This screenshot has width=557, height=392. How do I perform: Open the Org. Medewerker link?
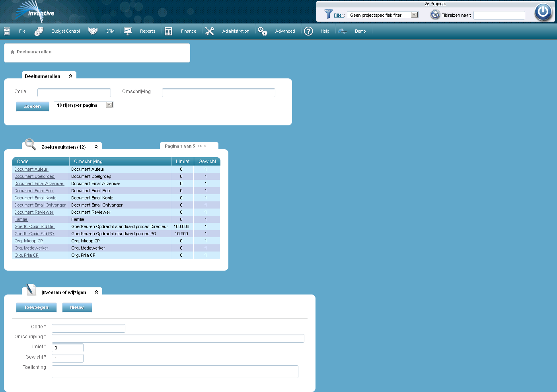coord(31,248)
